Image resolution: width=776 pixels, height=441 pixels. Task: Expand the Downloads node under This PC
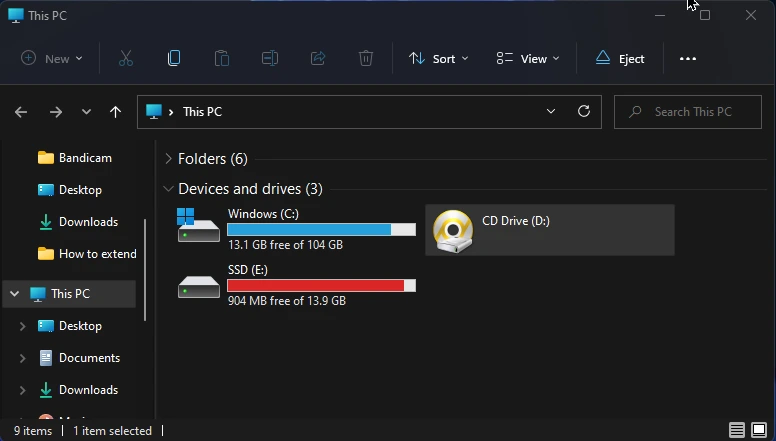[22, 390]
